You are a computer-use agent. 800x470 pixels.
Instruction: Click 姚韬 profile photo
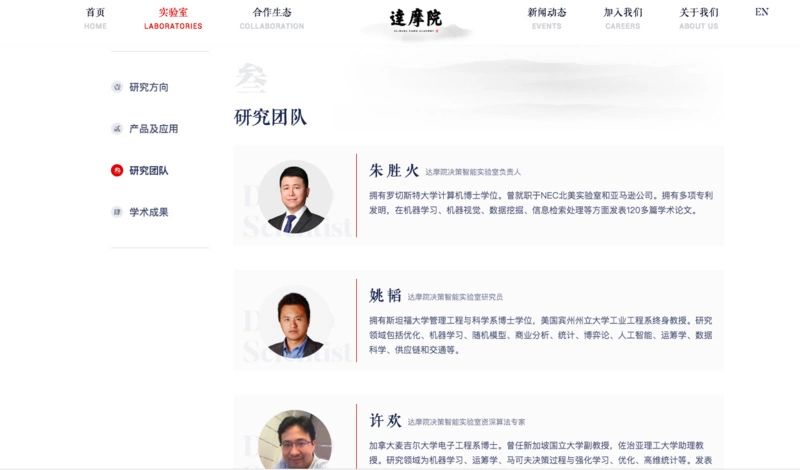[x=295, y=322]
